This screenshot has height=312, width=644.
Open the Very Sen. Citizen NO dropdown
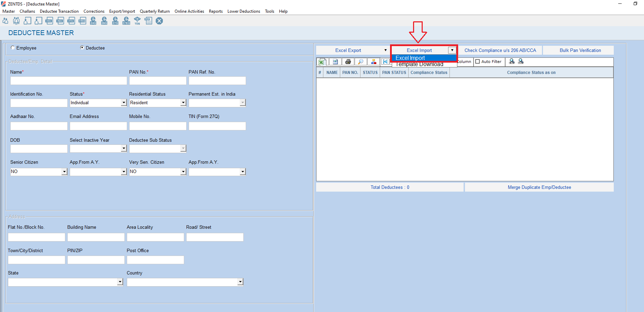pyautogui.click(x=183, y=172)
